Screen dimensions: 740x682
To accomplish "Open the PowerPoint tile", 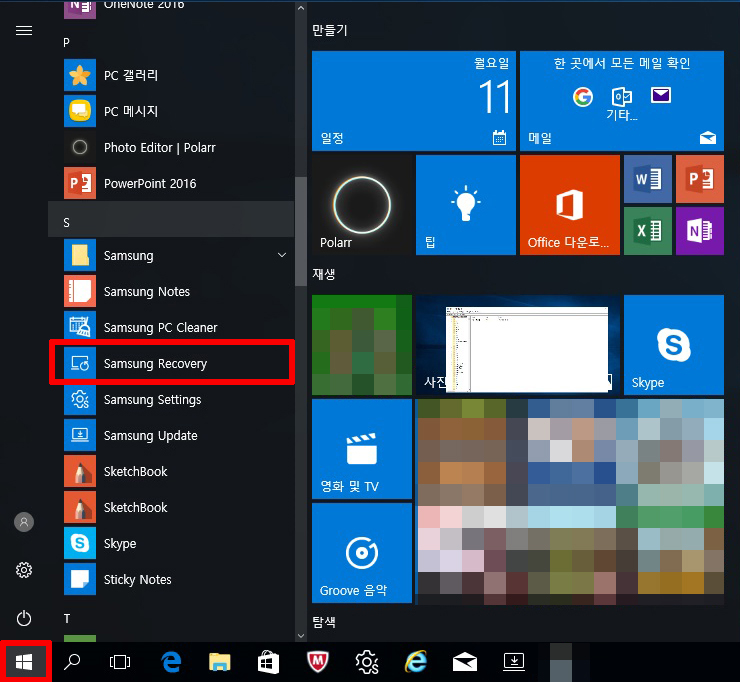I will click(x=699, y=179).
